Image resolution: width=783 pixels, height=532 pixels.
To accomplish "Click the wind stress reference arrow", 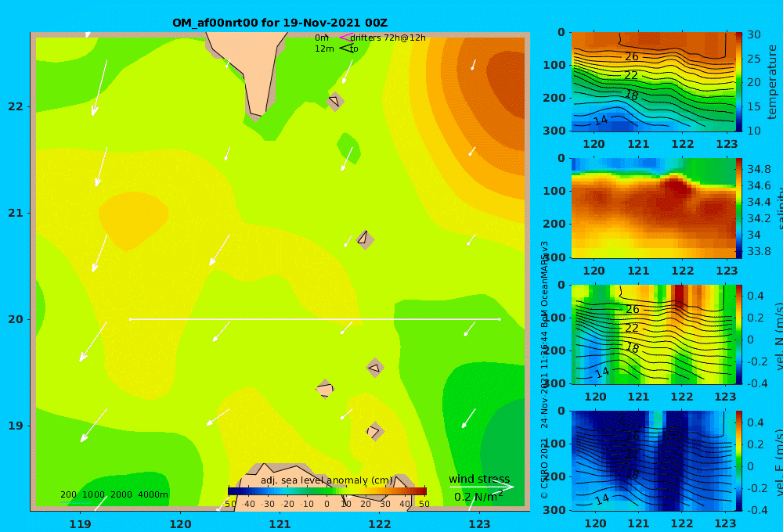I will coord(481,487).
